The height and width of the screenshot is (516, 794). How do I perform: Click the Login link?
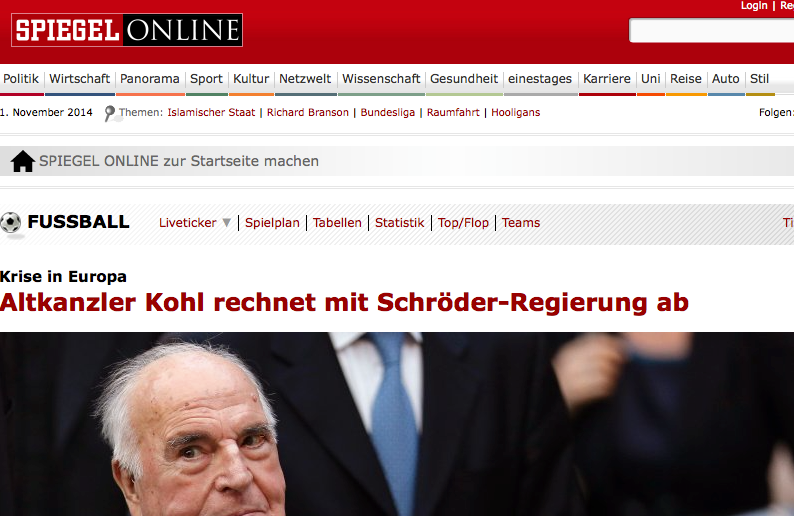click(x=754, y=6)
